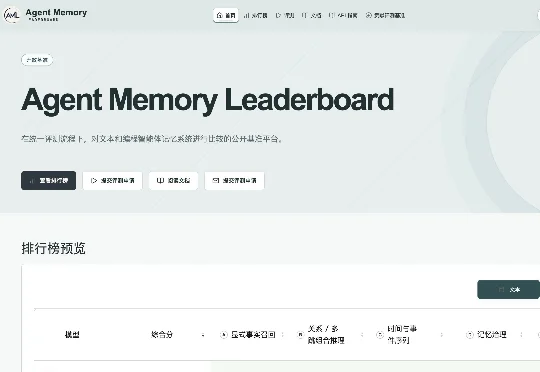
Task: Click the AML circular logo icon
Action: pos(12,15)
